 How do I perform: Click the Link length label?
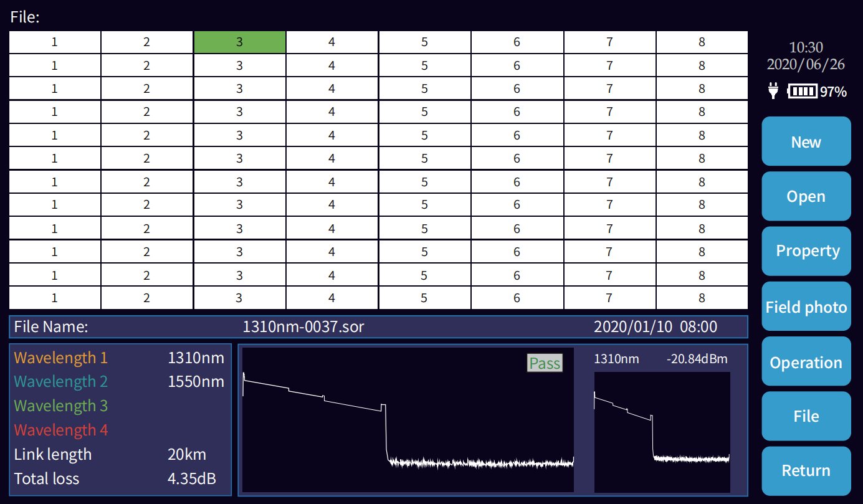pyautogui.click(x=53, y=455)
